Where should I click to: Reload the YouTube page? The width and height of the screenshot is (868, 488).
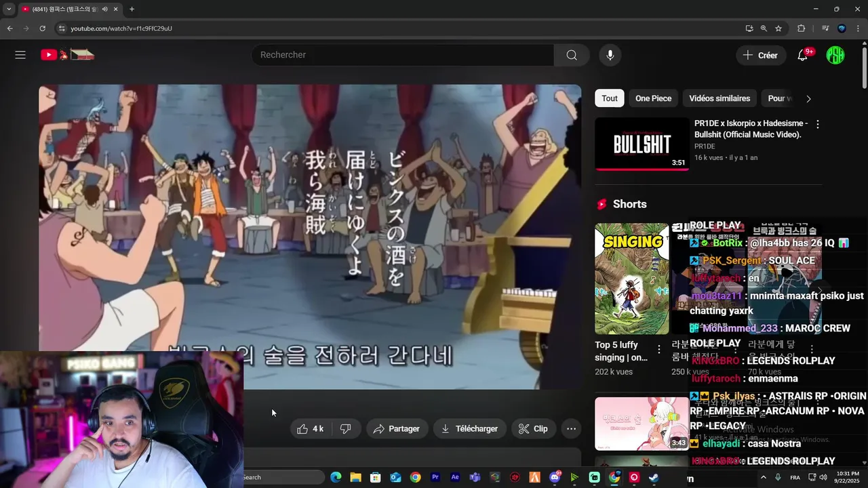pyautogui.click(x=42, y=28)
